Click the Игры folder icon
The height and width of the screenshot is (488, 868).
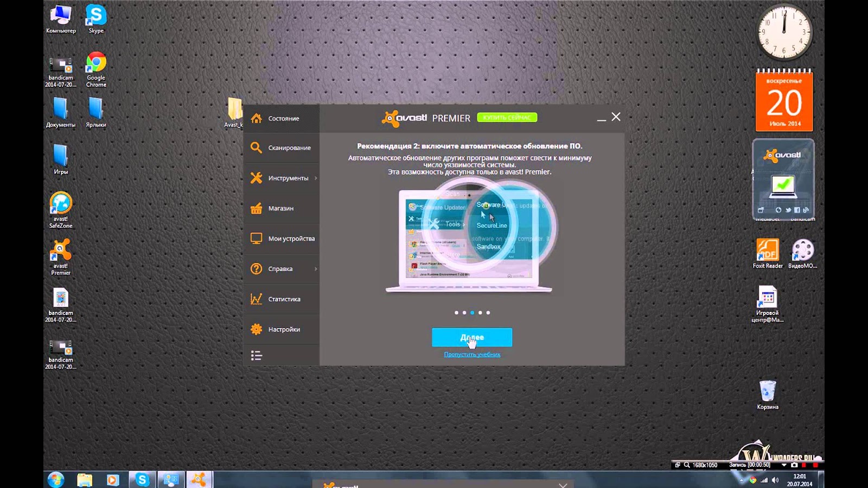coord(61,159)
